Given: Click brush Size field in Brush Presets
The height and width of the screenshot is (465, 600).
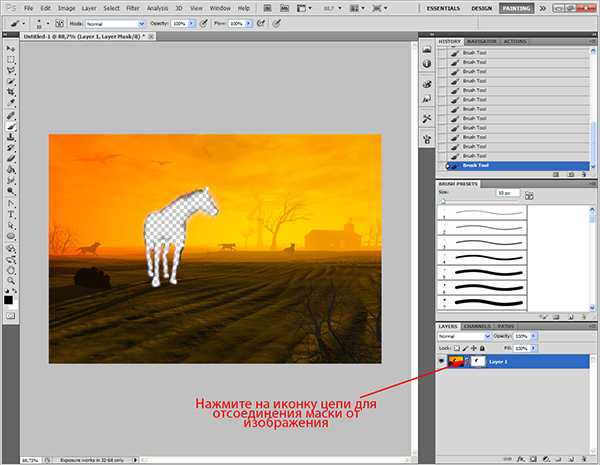Looking at the screenshot, I should click(508, 193).
